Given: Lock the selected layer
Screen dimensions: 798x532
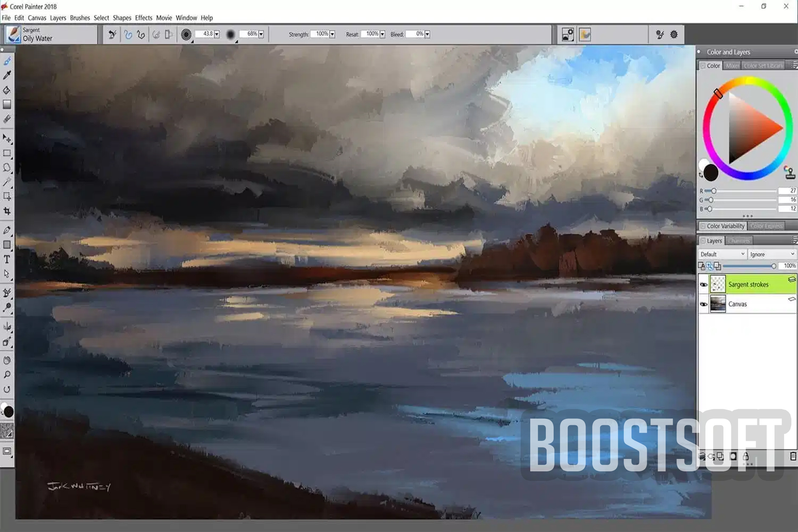Looking at the screenshot, I should point(746,456).
